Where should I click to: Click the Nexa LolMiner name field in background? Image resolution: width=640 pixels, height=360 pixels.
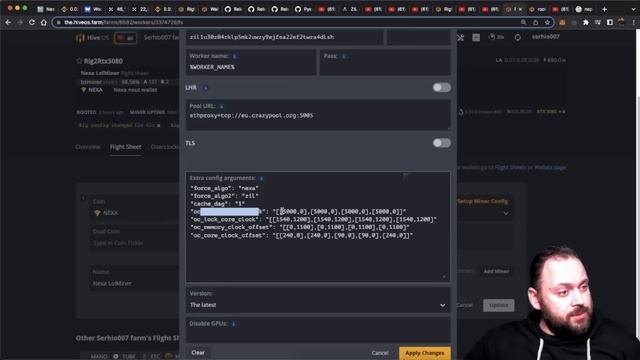[x=134, y=278]
